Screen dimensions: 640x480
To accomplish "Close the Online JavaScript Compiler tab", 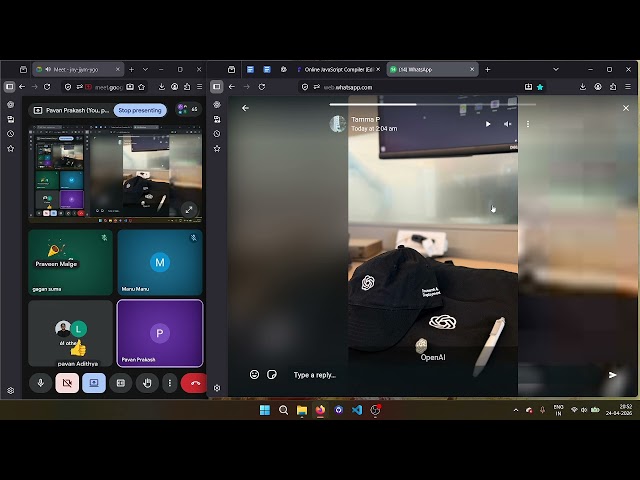I will coord(378,69).
